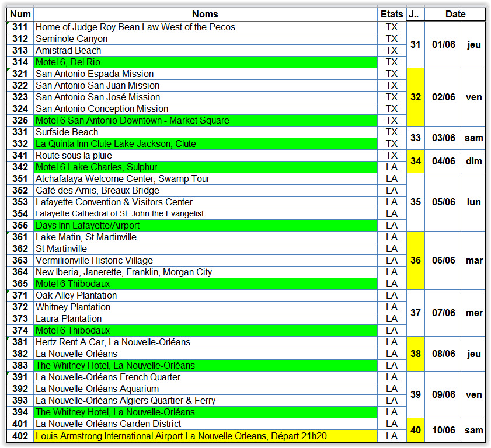Click yellow 'Louis Armstrong International Airport' departure cell
The width and height of the screenshot is (491, 448).
(x=206, y=436)
